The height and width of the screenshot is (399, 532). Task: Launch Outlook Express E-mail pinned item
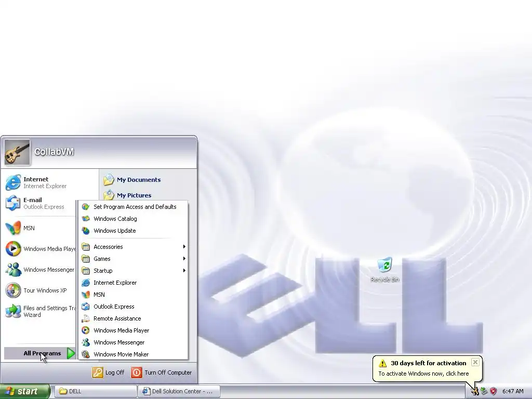40,203
